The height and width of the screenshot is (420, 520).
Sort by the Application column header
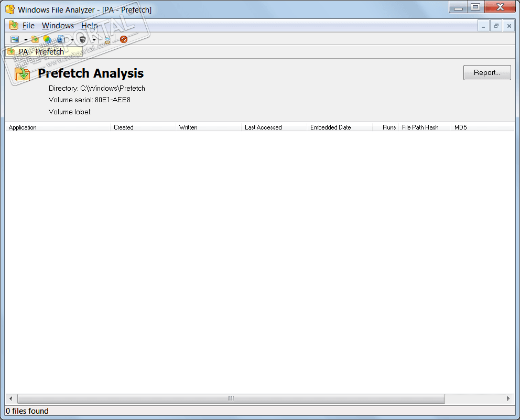58,127
